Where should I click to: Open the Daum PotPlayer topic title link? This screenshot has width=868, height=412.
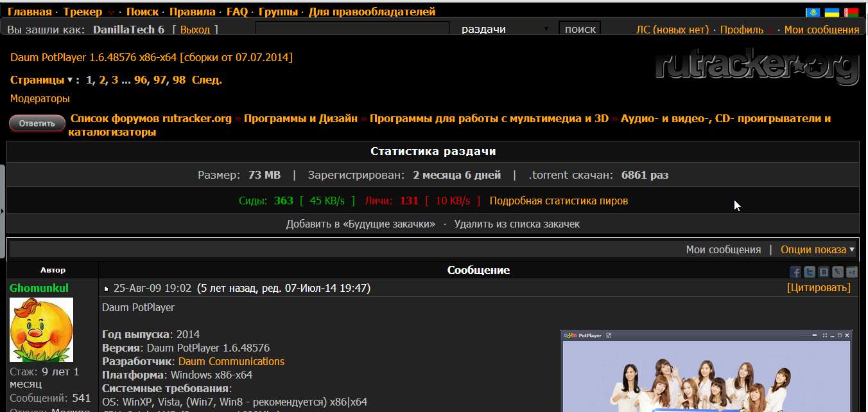151,57
